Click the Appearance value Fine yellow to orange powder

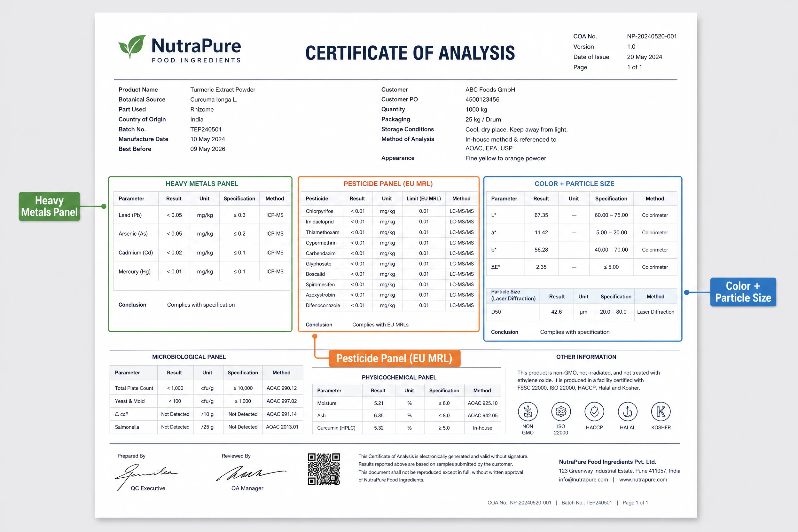tap(505, 158)
